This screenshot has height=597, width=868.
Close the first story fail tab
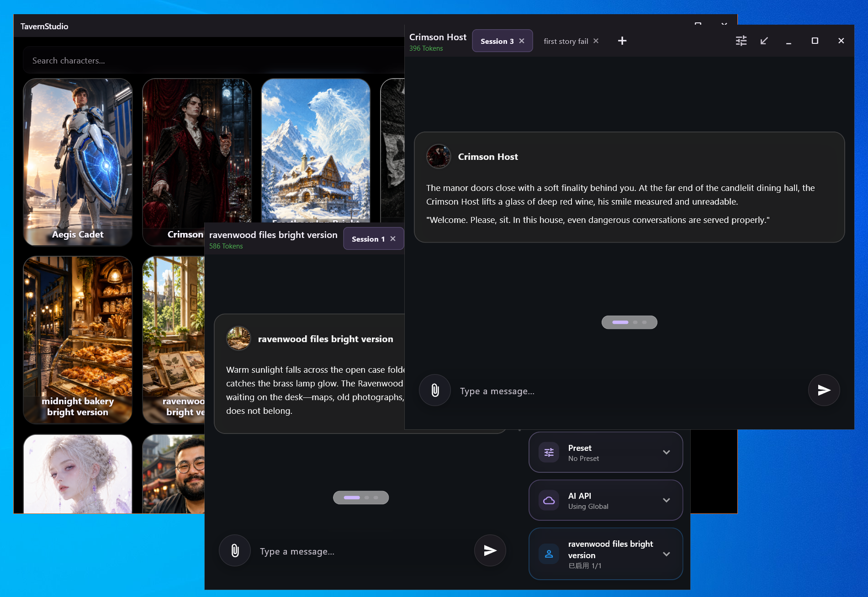596,41
